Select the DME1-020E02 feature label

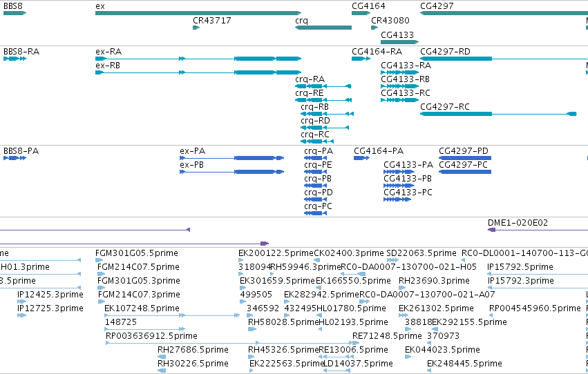click(x=518, y=223)
